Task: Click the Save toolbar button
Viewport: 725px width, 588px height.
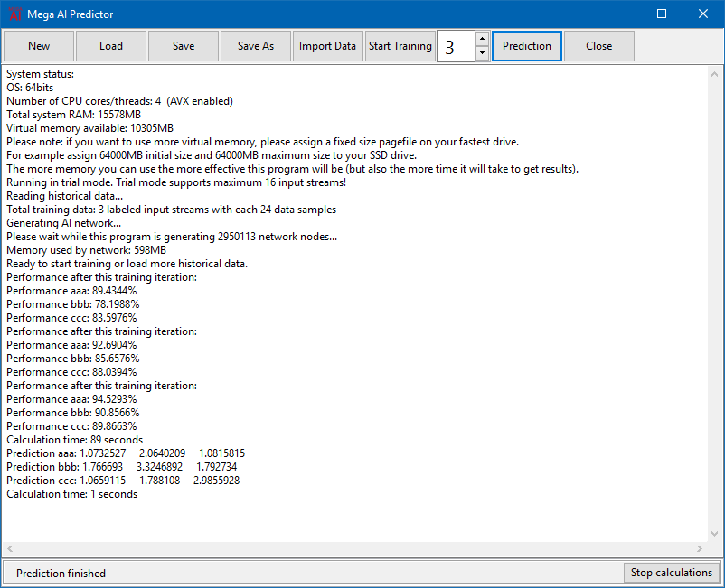Action: pyautogui.click(x=184, y=46)
